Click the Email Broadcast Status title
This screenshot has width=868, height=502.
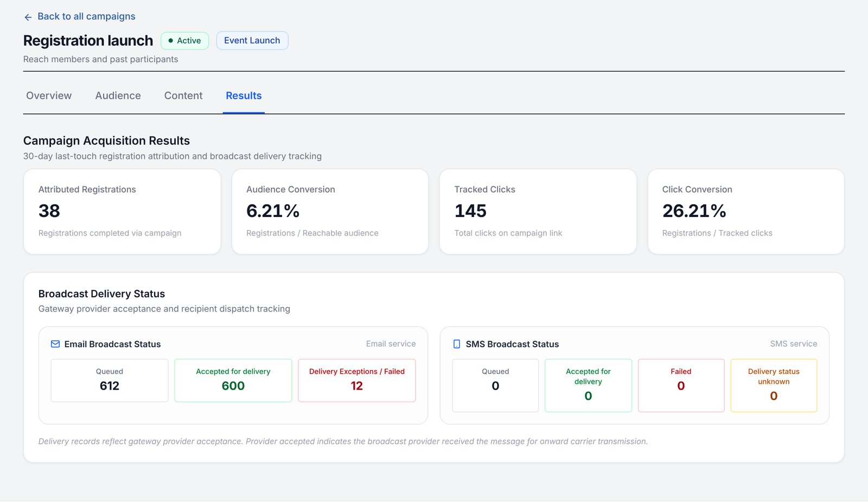pyautogui.click(x=112, y=344)
